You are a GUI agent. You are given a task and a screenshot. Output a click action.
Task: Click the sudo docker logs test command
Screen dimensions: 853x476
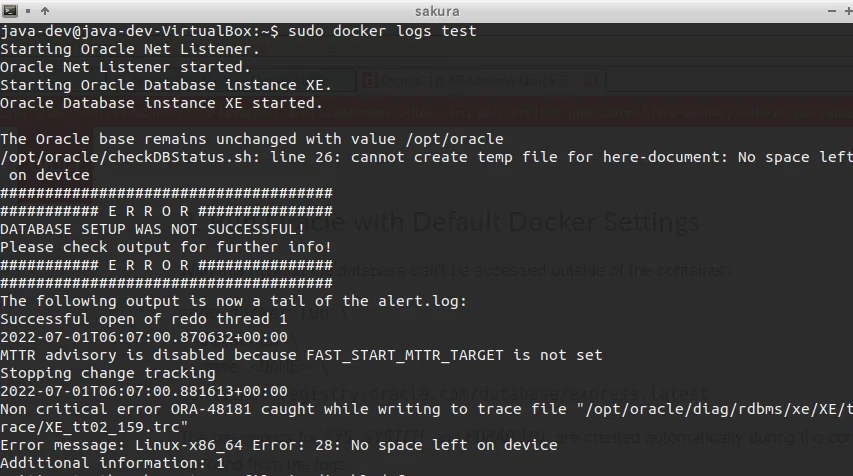tap(382, 31)
